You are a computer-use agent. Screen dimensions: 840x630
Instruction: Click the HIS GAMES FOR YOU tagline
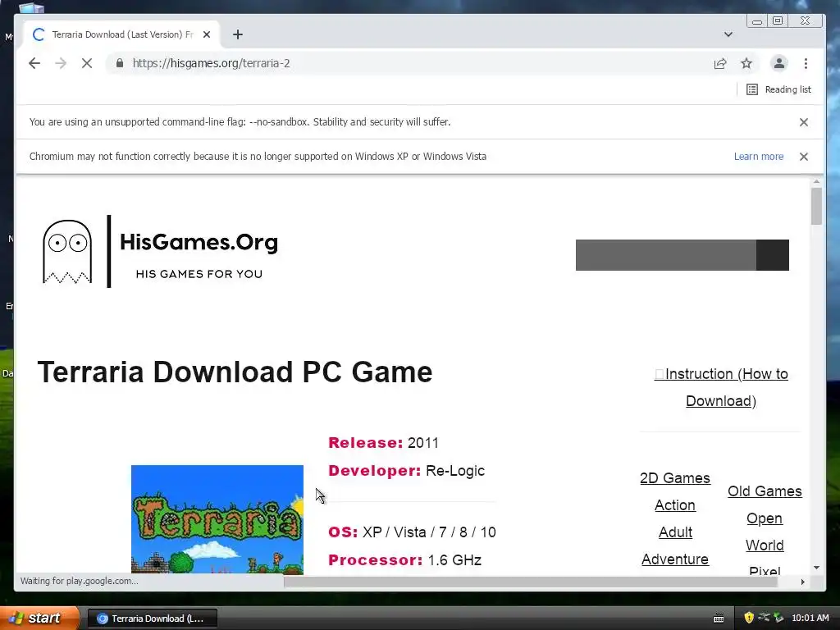click(x=199, y=274)
